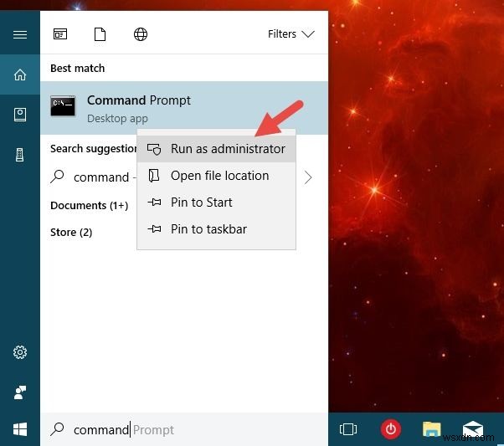Click the Feedback person icon
The width and height of the screenshot is (504, 446).
pyautogui.click(x=20, y=392)
